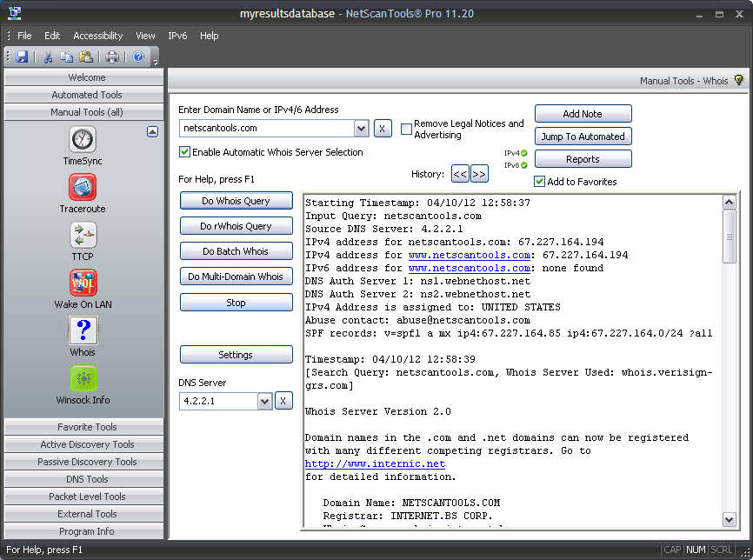Open the File menu
The height and width of the screenshot is (560, 753).
pyautogui.click(x=24, y=36)
